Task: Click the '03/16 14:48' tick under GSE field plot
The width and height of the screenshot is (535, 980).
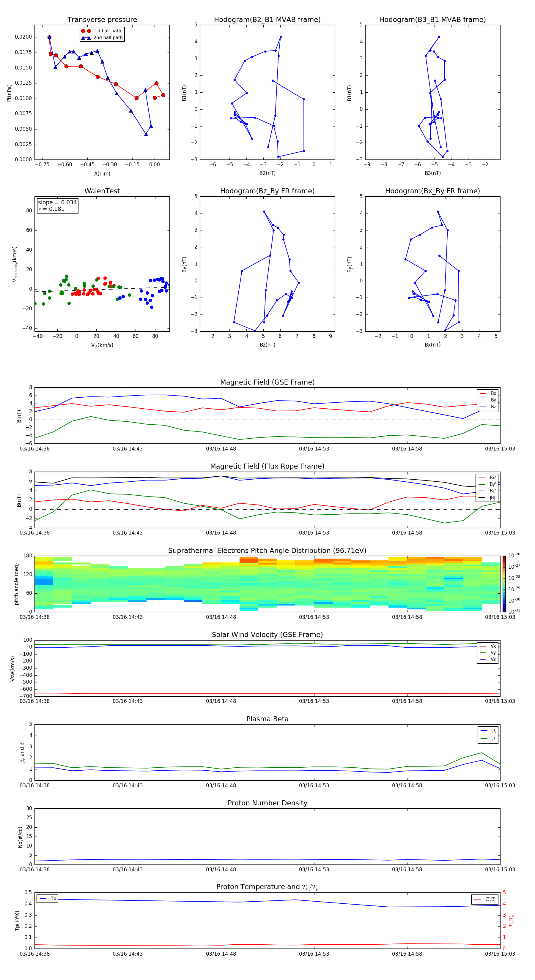Action: point(221,448)
